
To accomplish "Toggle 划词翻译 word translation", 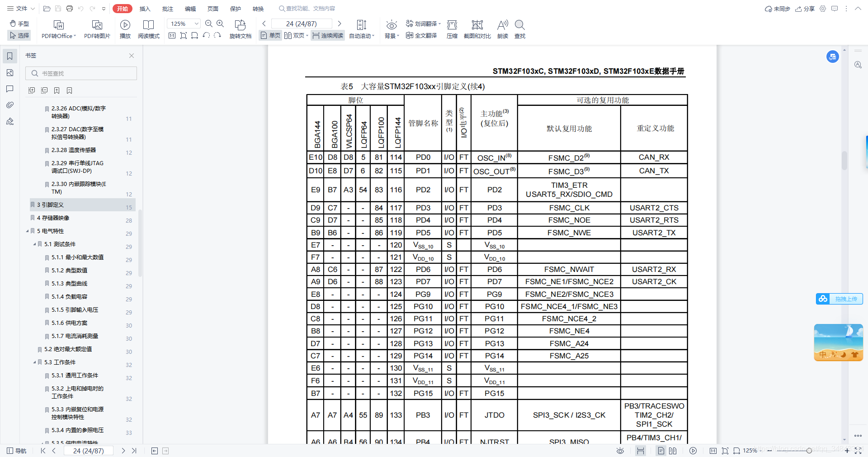I will [x=423, y=24].
